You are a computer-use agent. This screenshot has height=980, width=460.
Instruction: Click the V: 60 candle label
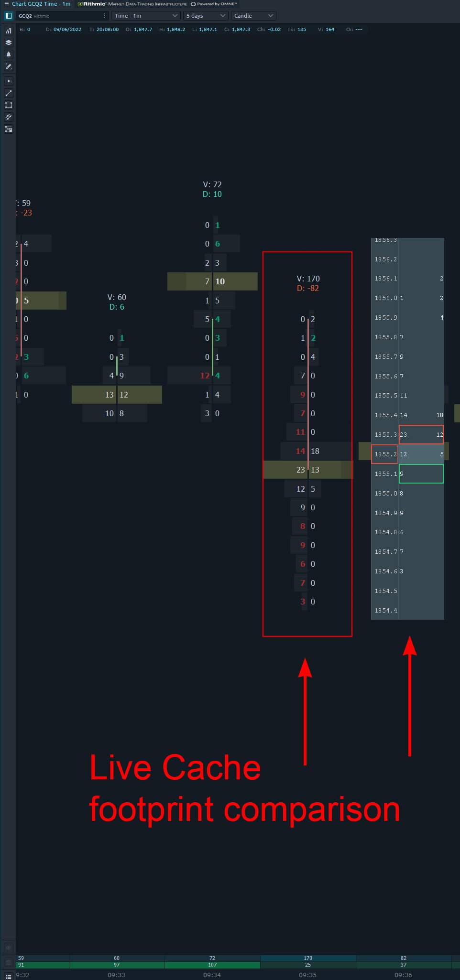coord(117,297)
